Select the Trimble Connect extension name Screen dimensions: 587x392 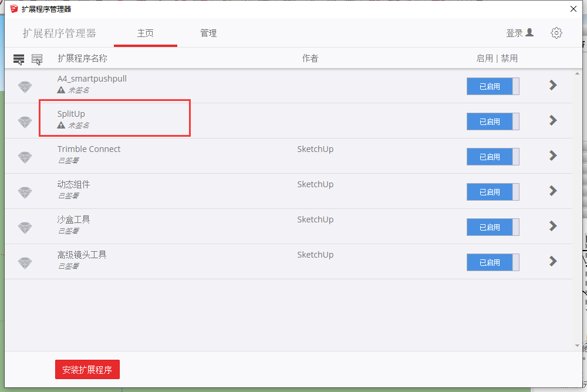89,149
